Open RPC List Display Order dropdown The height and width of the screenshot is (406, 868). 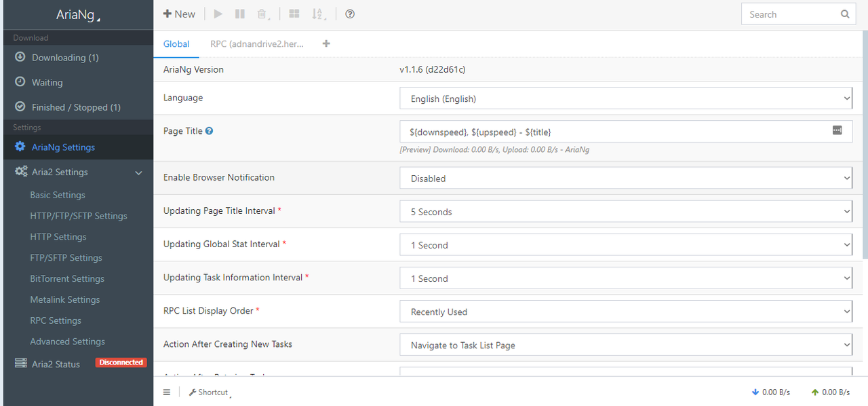pos(625,312)
